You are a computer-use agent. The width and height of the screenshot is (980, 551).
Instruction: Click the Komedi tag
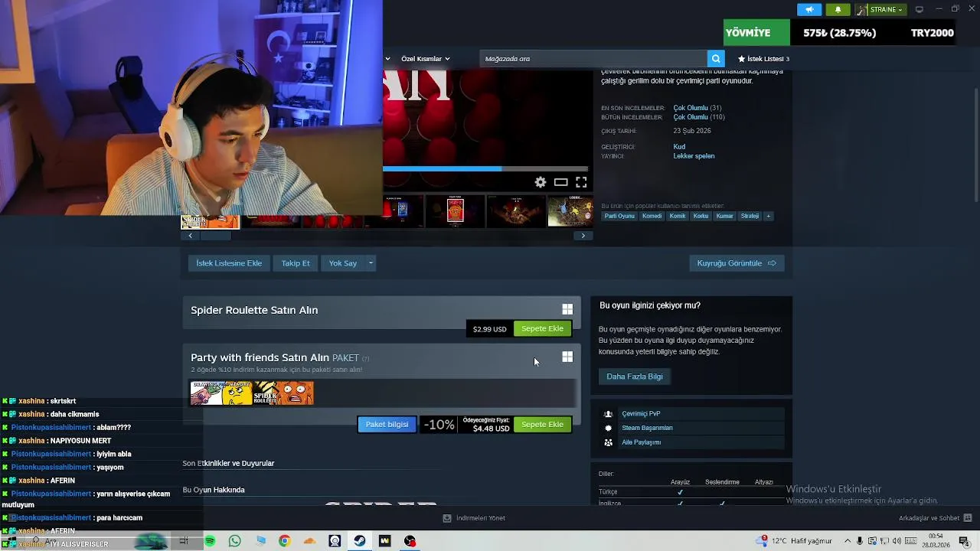tap(652, 216)
